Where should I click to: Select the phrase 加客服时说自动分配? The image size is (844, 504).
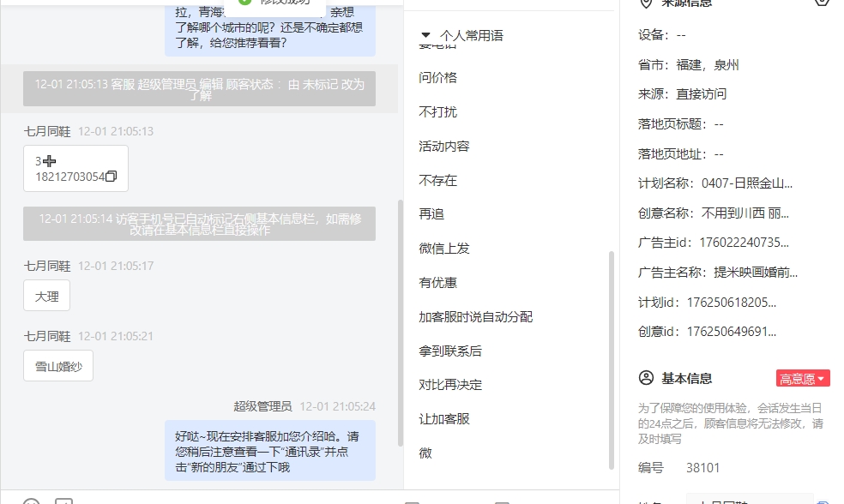(476, 317)
